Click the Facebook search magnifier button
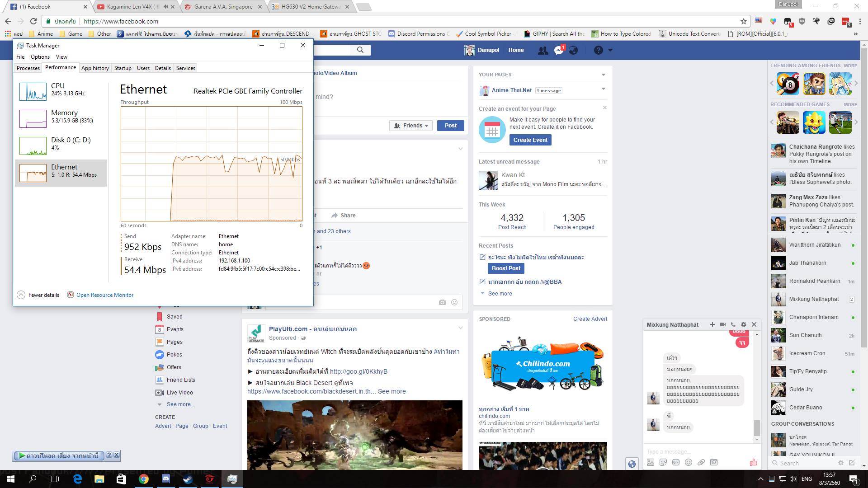Image resolution: width=868 pixels, height=488 pixels. click(360, 50)
